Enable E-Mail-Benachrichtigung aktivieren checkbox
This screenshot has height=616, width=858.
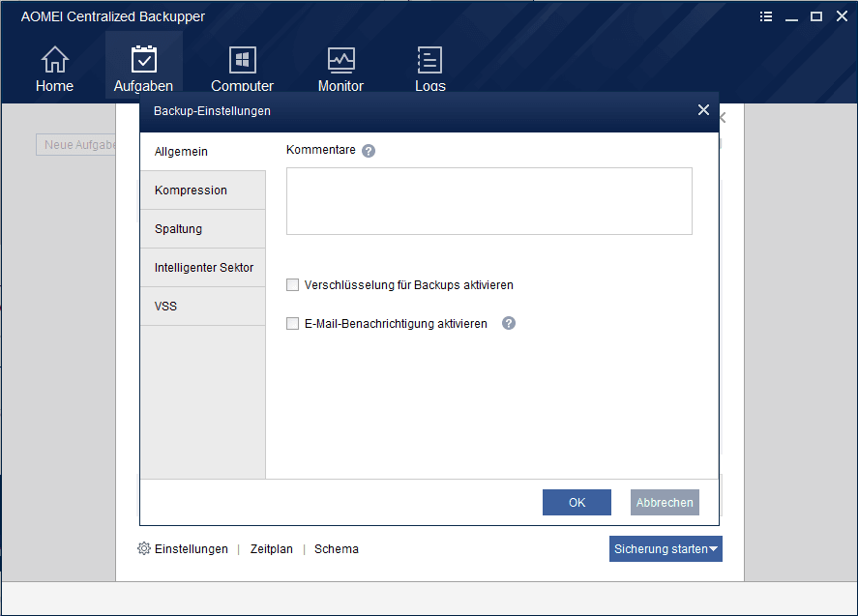click(293, 324)
